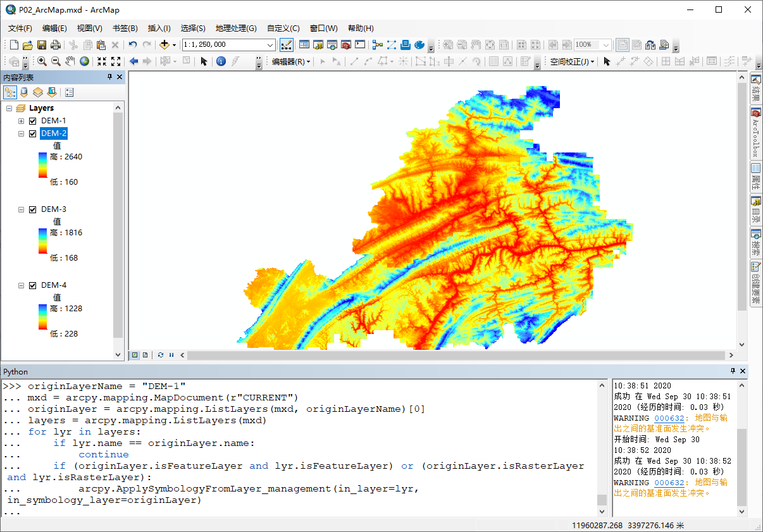Open the 书签(B) menu
The width and height of the screenshot is (763, 532).
click(x=125, y=28)
